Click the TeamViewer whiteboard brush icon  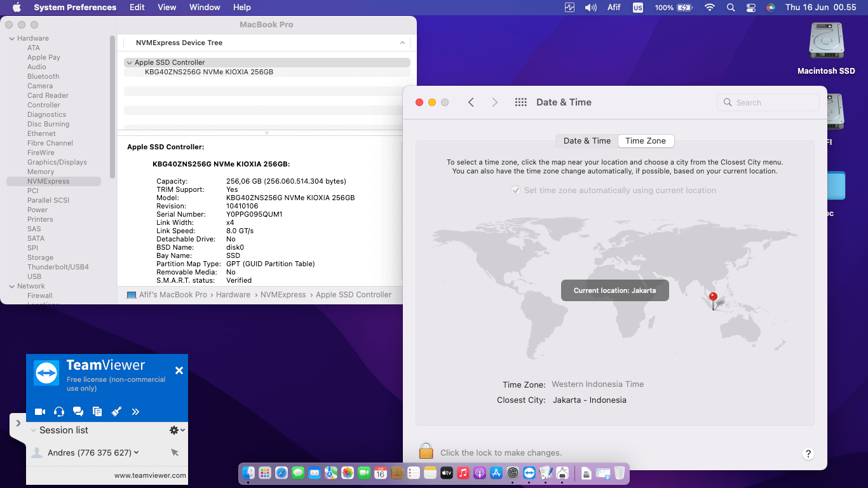pos(116,412)
